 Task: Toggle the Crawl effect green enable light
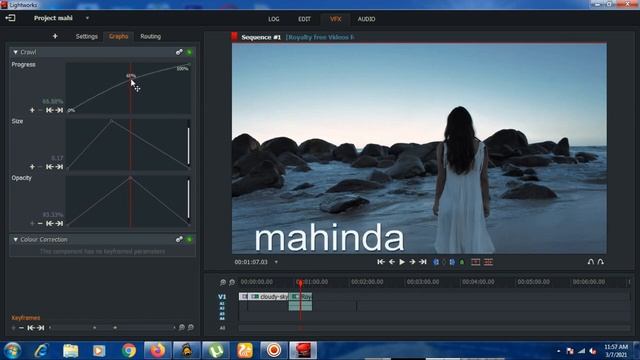(x=189, y=52)
